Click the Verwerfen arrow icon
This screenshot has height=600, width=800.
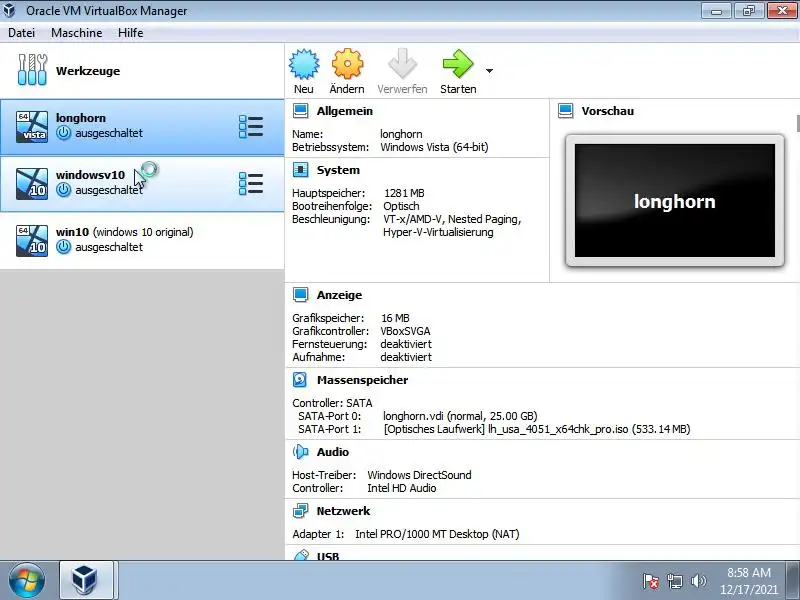pos(402,64)
